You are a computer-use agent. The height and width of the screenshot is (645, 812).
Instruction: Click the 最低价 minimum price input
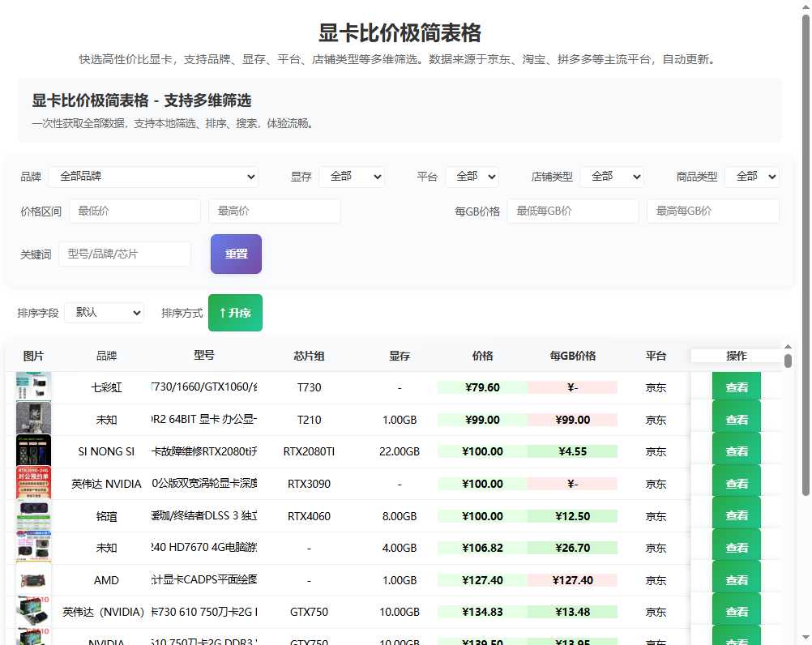[x=135, y=210]
